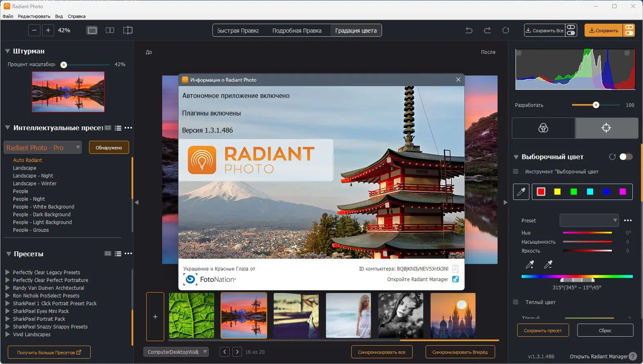Collapse the Пресеты section
The width and height of the screenshot is (643, 364).
9,254
